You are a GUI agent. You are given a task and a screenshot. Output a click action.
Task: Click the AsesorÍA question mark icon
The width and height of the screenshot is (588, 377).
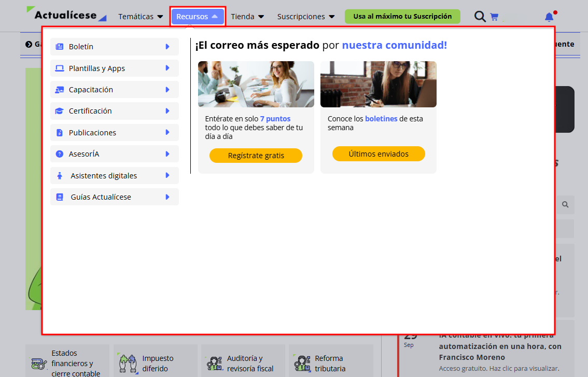click(x=59, y=154)
